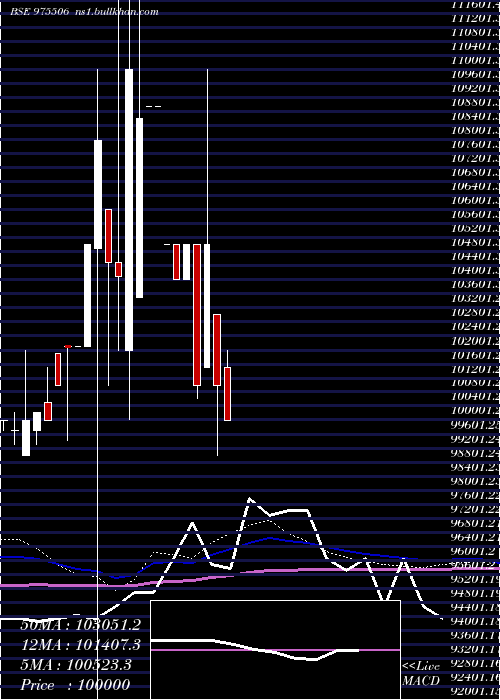The image size is (500, 700).
Task: Click the 110001 price axis label
Action: (475, 60)
